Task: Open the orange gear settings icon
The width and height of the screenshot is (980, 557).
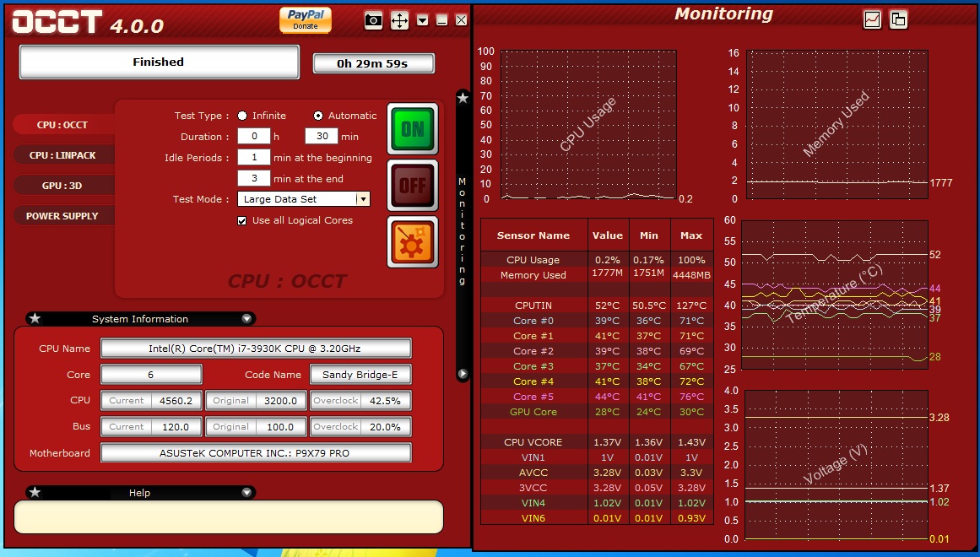Action: [413, 242]
